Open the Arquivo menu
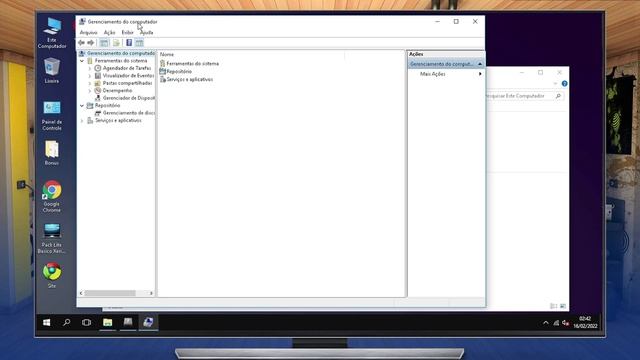Screen dimensions: 640x360 point(89,33)
